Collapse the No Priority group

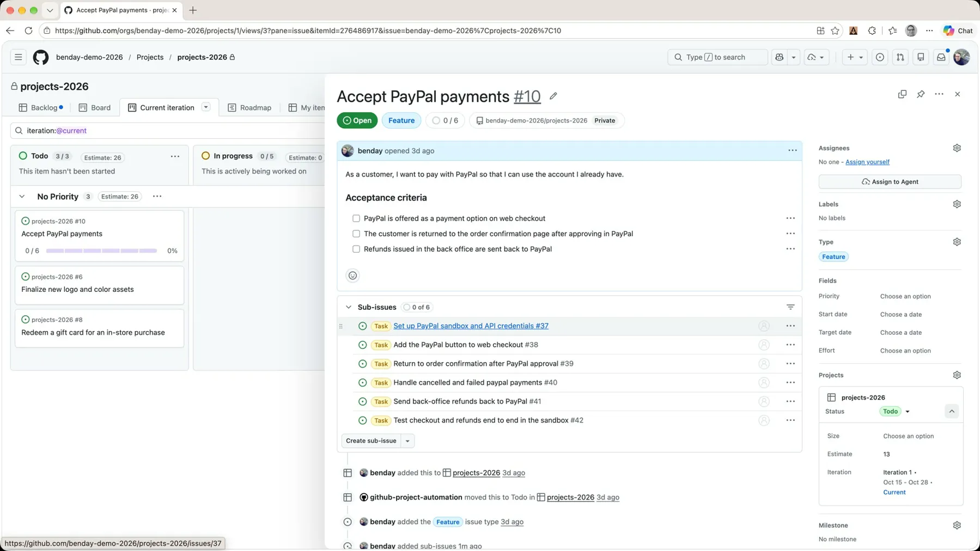pyautogui.click(x=22, y=197)
